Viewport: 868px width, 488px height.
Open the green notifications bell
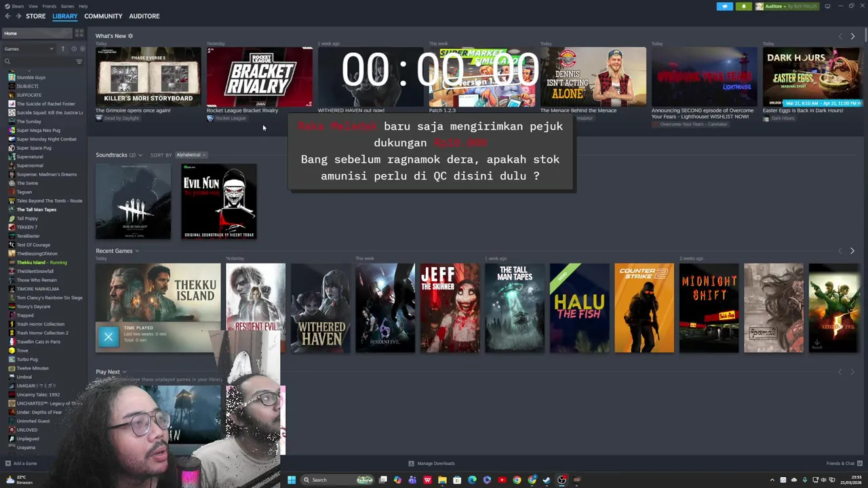tap(744, 6)
